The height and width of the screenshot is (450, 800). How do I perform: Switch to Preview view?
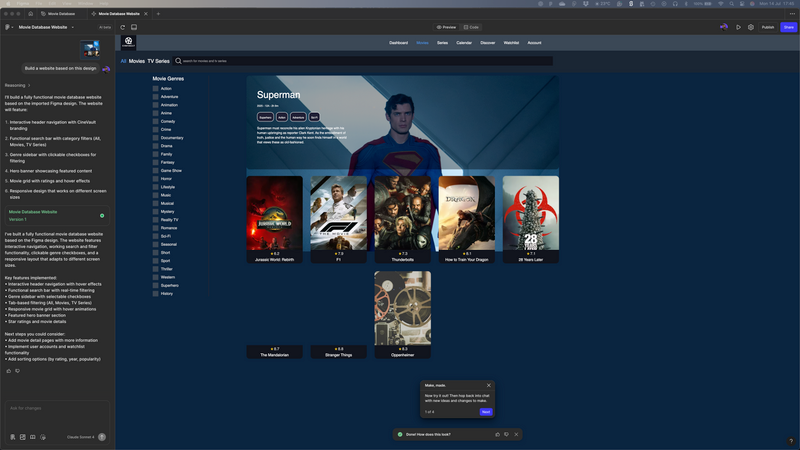(x=446, y=27)
